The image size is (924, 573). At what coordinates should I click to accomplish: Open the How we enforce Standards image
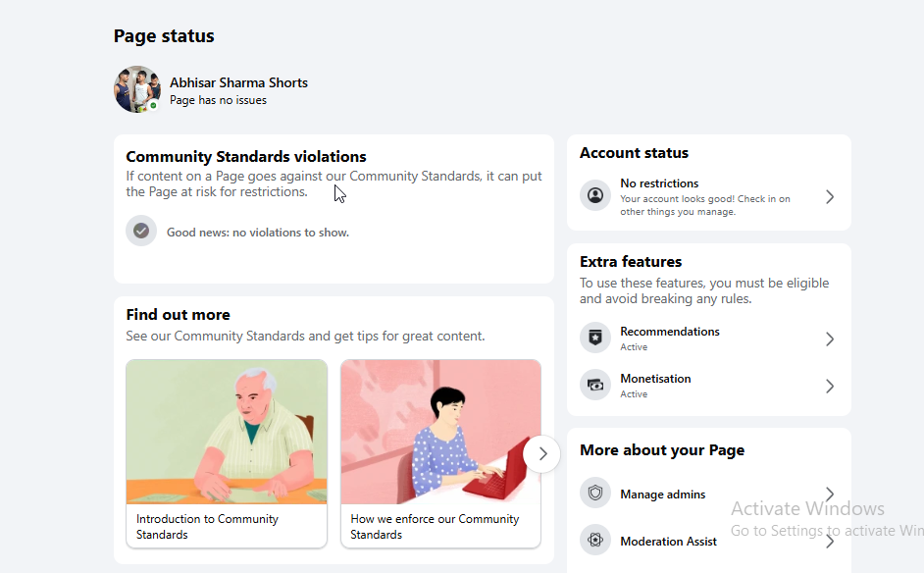click(x=440, y=432)
